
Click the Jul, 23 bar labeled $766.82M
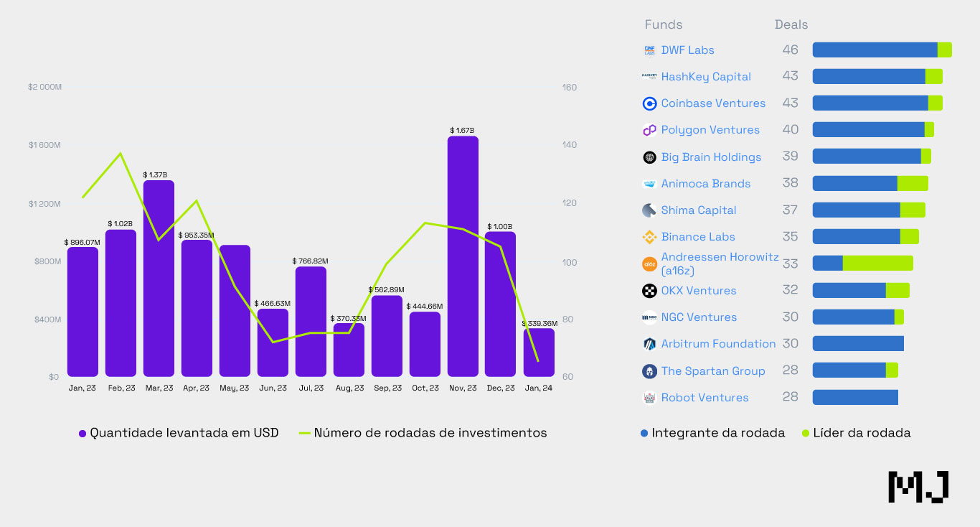coord(311,322)
